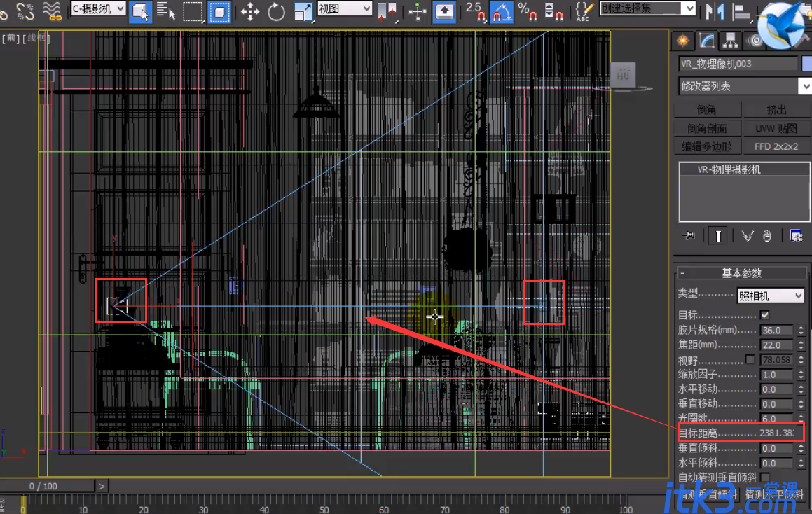Click the Mirror tool icon
This screenshot has height=514, width=812.
715,11
